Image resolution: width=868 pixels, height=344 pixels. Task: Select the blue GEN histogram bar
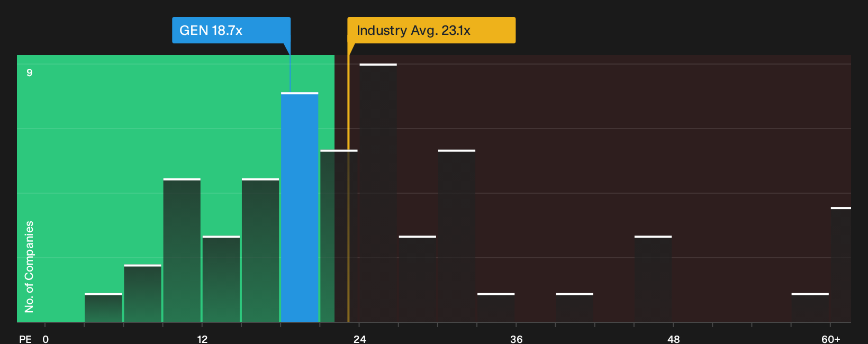(x=300, y=207)
